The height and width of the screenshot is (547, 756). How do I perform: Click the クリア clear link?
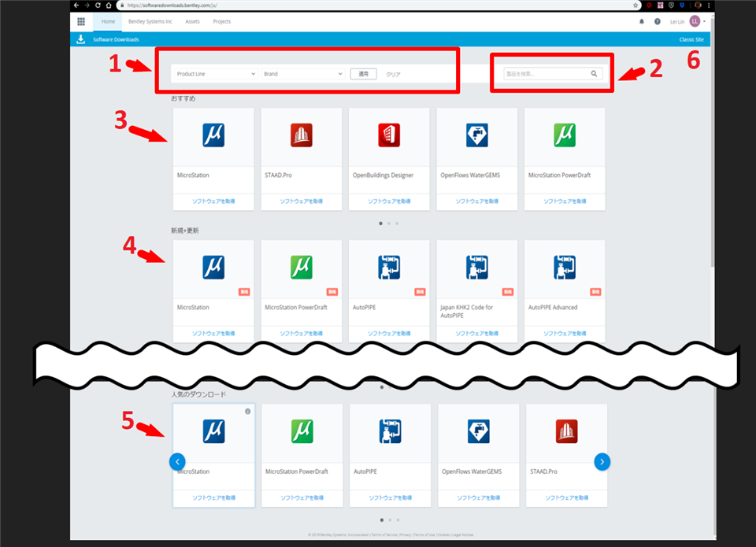(x=393, y=74)
